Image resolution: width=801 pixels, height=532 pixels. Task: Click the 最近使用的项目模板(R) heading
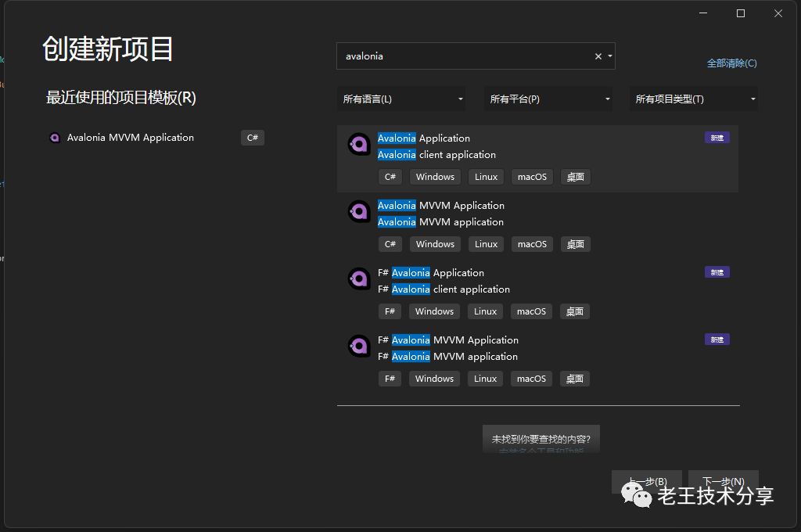pos(121,98)
